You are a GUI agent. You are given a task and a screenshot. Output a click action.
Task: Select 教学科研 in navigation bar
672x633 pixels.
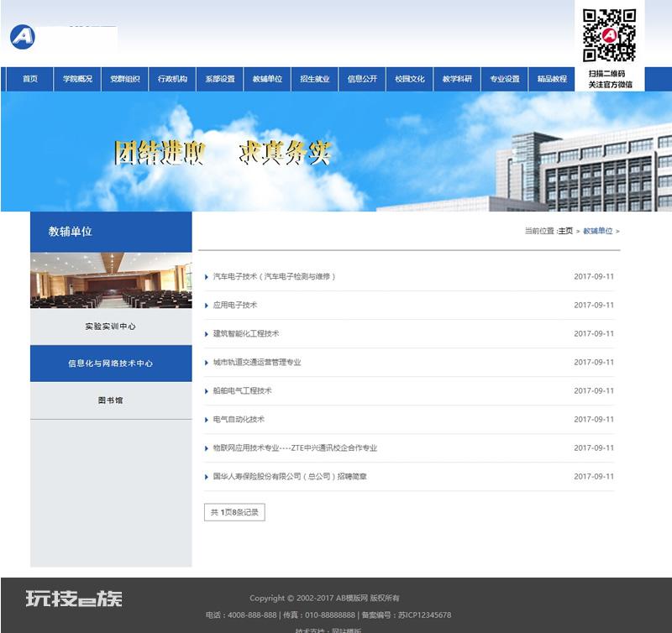pos(457,79)
